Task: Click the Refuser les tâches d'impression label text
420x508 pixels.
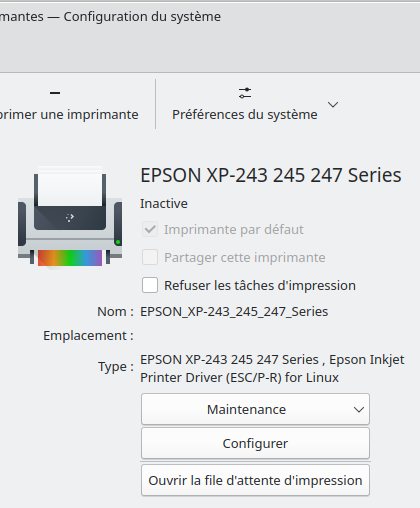Action: [260, 286]
